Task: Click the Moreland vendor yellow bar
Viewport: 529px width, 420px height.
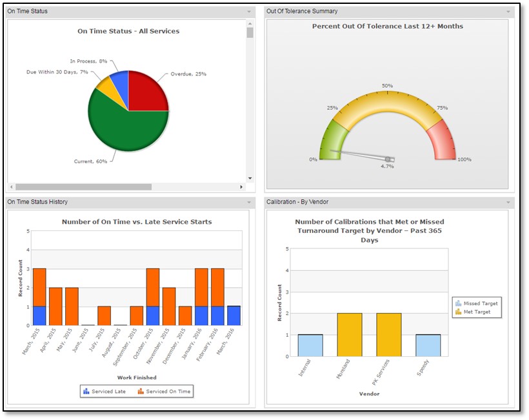Action: (350, 335)
